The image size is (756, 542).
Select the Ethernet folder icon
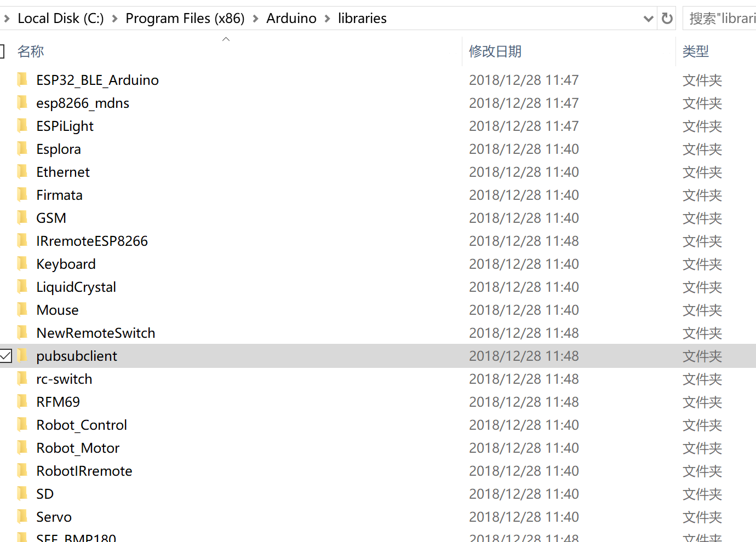[22, 171]
